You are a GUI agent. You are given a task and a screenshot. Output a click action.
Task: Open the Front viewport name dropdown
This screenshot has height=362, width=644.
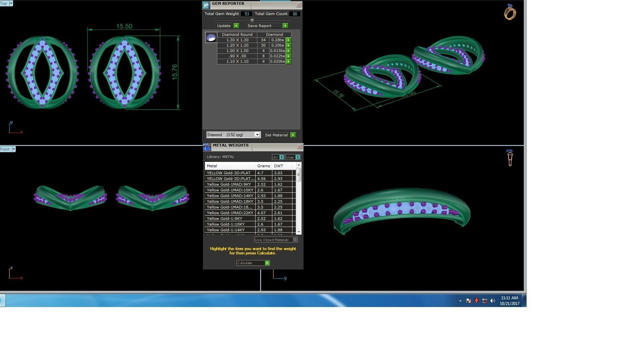[14, 149]
